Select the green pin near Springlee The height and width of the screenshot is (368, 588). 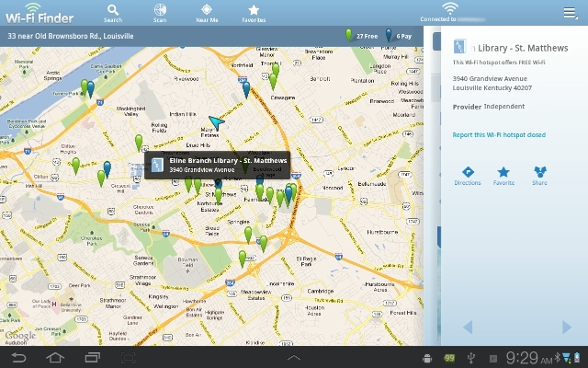248,236
